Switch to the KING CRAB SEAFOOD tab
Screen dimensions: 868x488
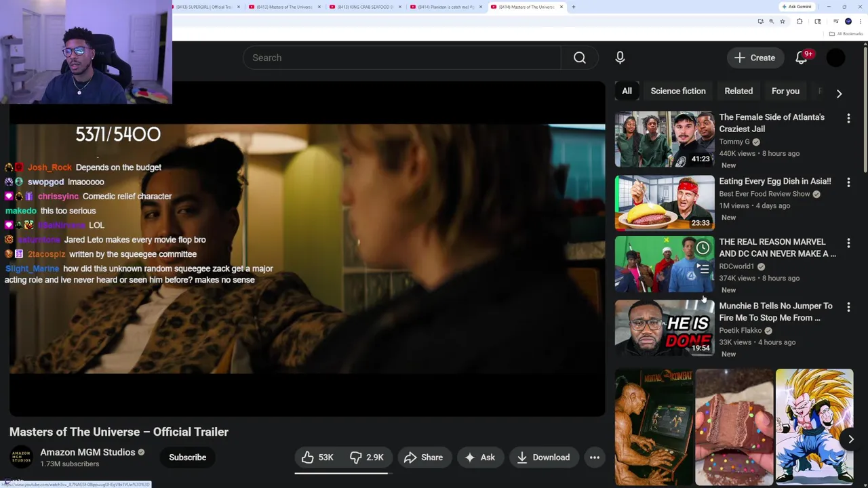365,7
